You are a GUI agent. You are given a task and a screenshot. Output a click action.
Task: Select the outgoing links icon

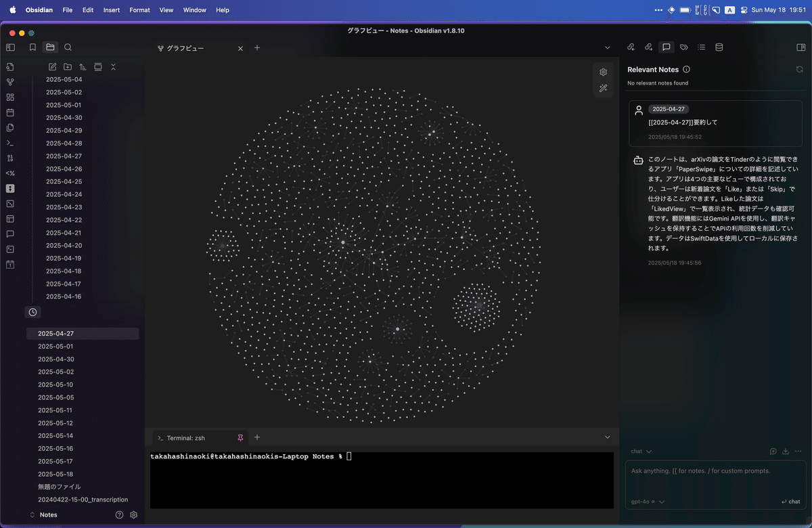(x=648, y=47)
